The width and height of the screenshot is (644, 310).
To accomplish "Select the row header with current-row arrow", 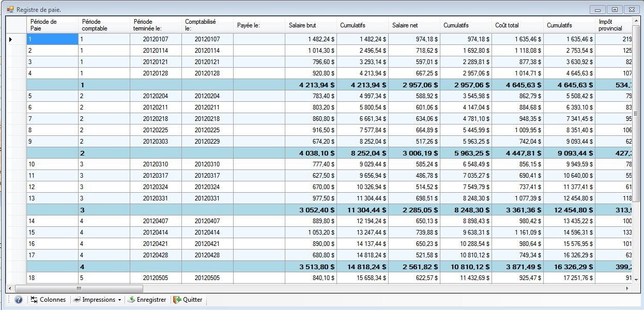I will (16, 39).
